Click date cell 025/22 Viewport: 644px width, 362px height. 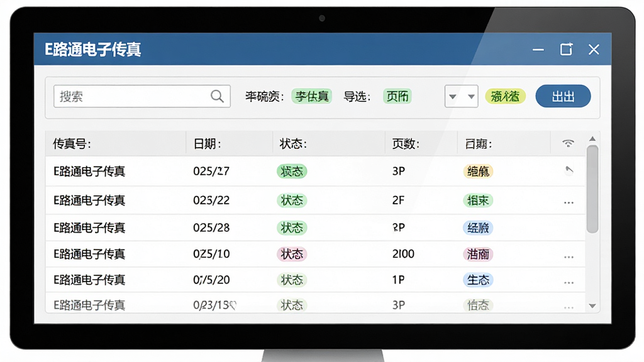[211, 200]
